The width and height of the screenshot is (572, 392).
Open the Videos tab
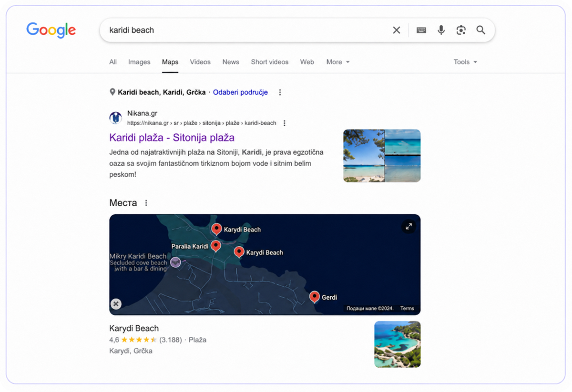pyautogui.click(x=200, y=62)
